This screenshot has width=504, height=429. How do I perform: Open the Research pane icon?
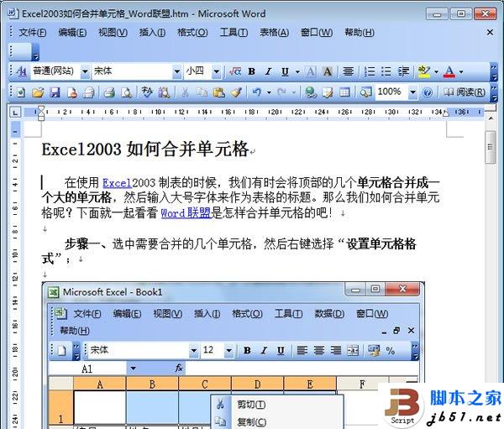point(165,93)
